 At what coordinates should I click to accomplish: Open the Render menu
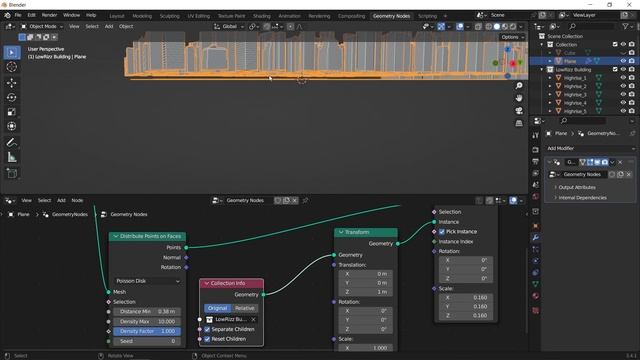(49, 15)
